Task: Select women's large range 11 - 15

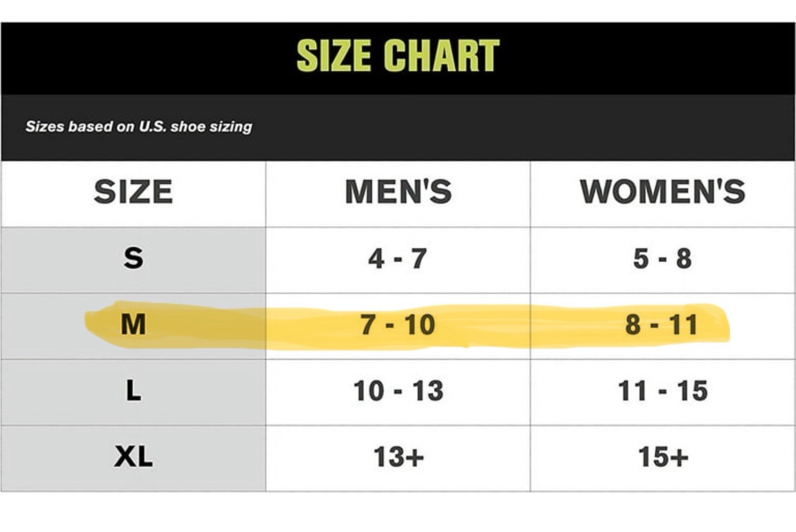Action: coord(663,391)
